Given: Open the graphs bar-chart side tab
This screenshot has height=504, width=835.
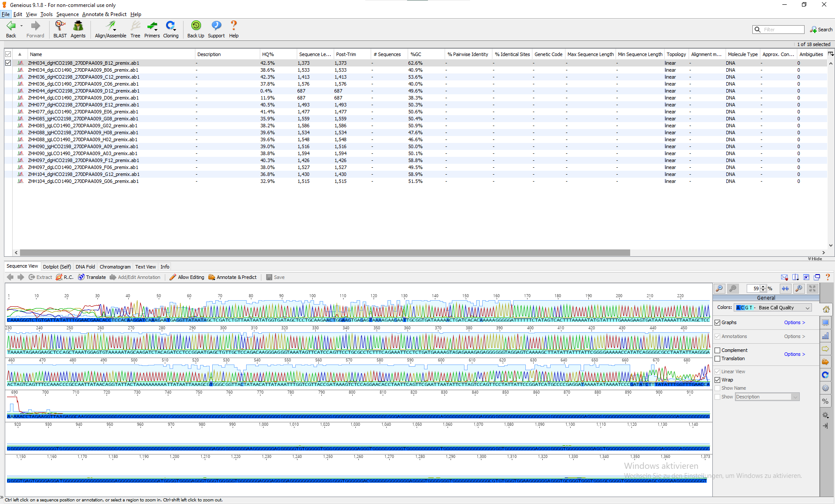Looking at the screenshot, I should click(x=825, y=336).
